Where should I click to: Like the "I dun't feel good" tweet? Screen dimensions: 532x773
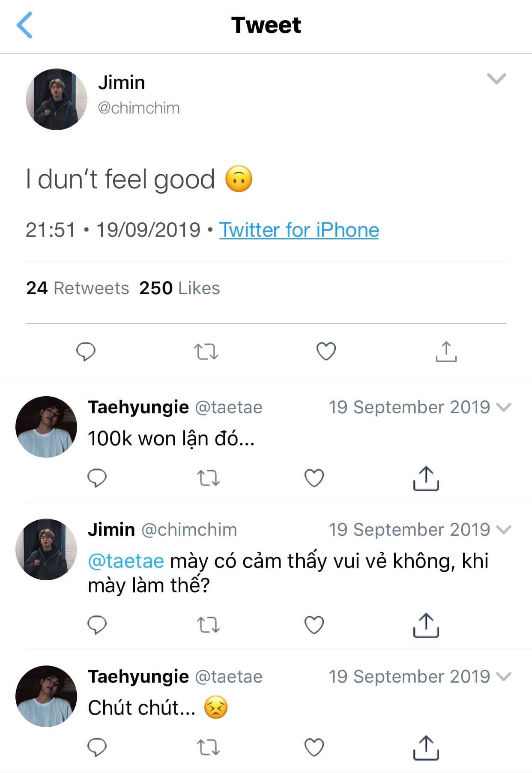[326, 352]
